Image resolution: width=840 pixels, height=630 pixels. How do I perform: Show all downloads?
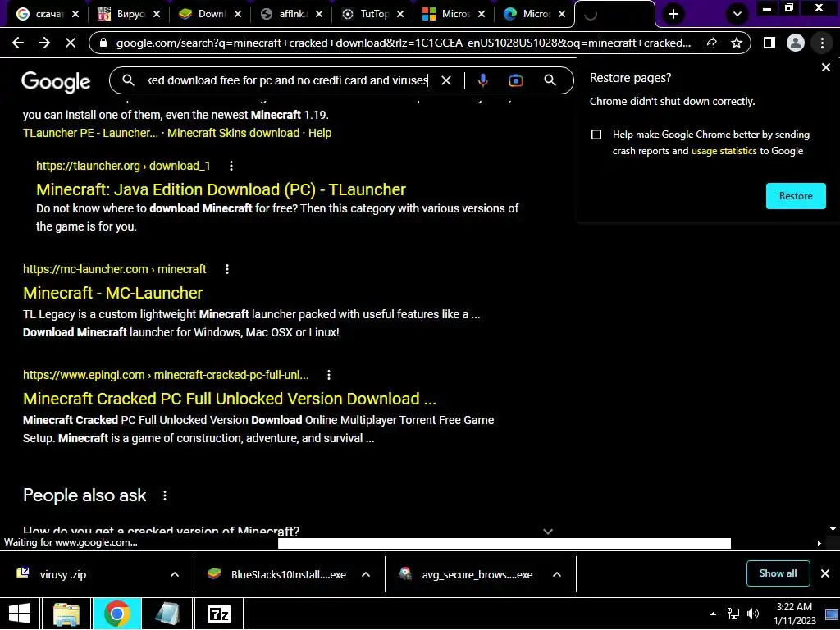[778, 573]
